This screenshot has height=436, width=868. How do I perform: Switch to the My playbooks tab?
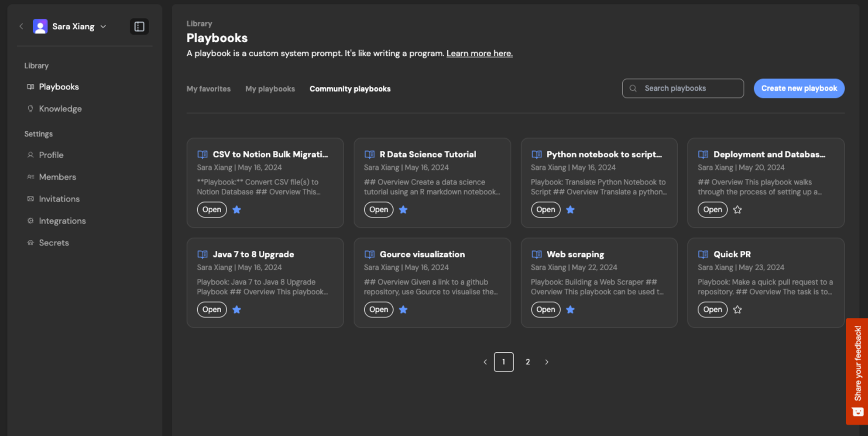pyautogui.click(x=270, y=89)
